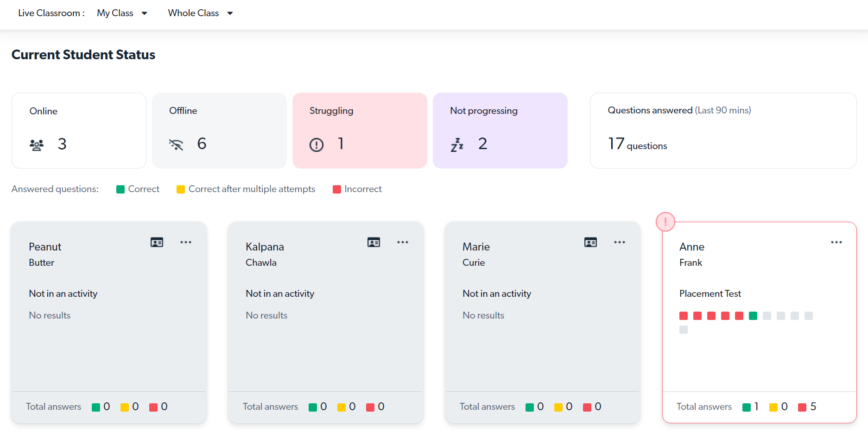The width and height of the screenshot is (868, 432).
Task: Open Anne Frank's more options menu
Action: click(x=836, y=242)
